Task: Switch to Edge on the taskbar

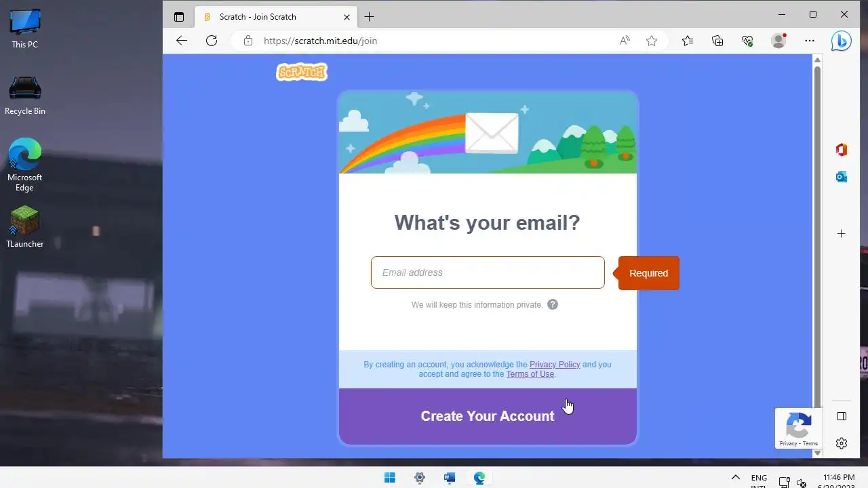Action: click(x=479, y=478)
